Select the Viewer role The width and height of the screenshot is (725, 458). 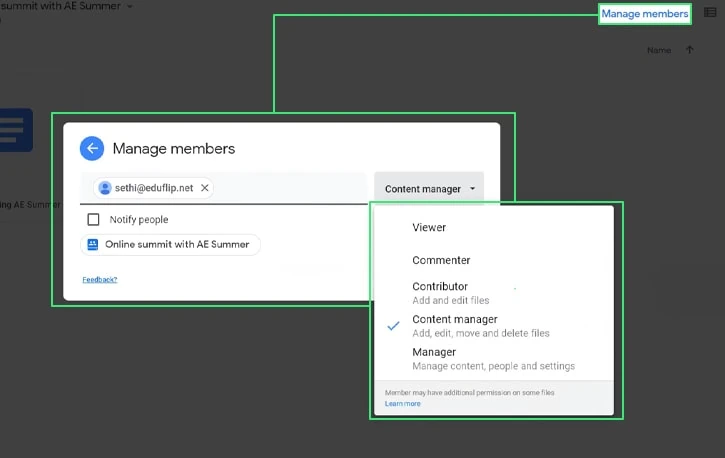[494, 227]
